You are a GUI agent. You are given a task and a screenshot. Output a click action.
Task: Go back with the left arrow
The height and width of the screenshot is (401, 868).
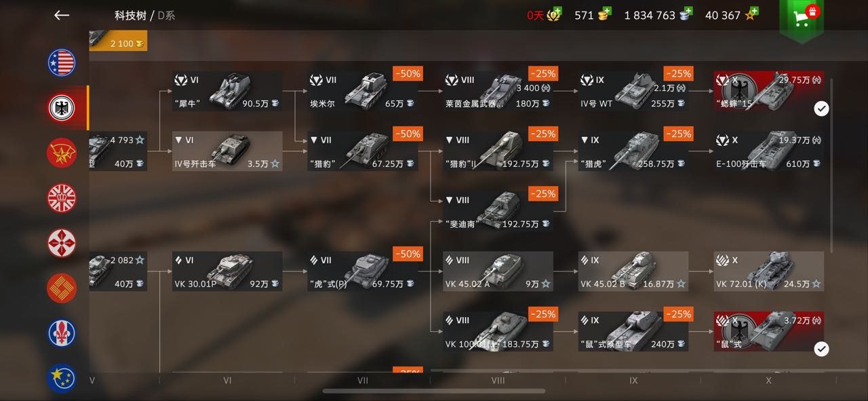point(62,15)
